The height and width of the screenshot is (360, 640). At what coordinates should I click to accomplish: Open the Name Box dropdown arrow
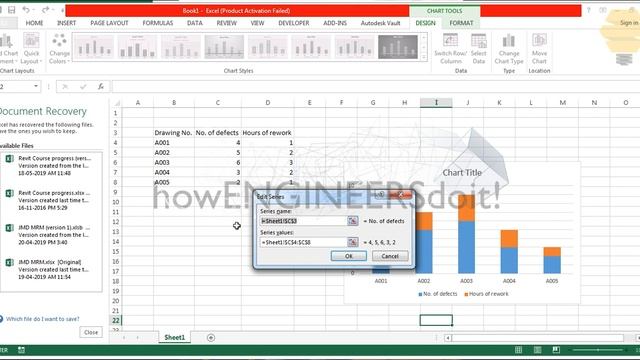[36, 87]
